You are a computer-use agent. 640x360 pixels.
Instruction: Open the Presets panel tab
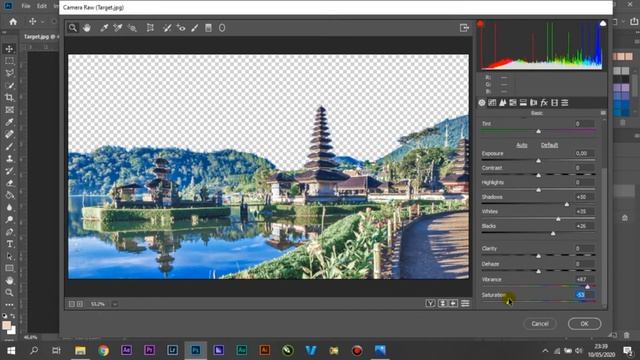click(x=565, y=103)
